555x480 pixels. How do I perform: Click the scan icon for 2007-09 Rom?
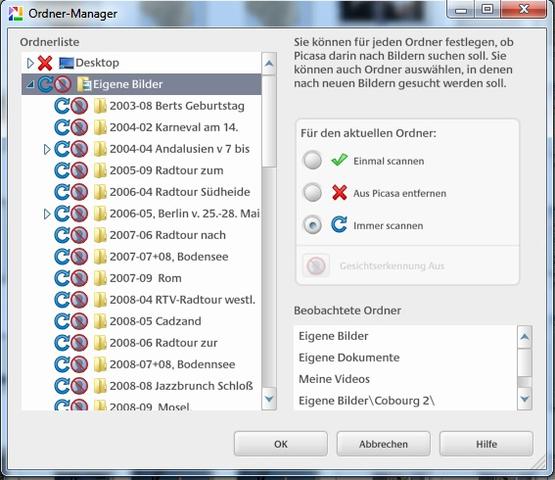[62, 278]
